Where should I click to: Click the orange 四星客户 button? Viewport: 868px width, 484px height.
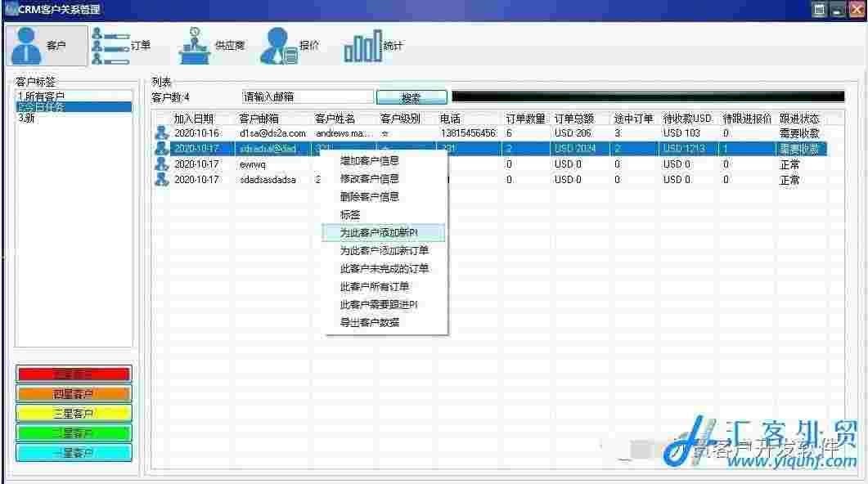coord(74,394)
